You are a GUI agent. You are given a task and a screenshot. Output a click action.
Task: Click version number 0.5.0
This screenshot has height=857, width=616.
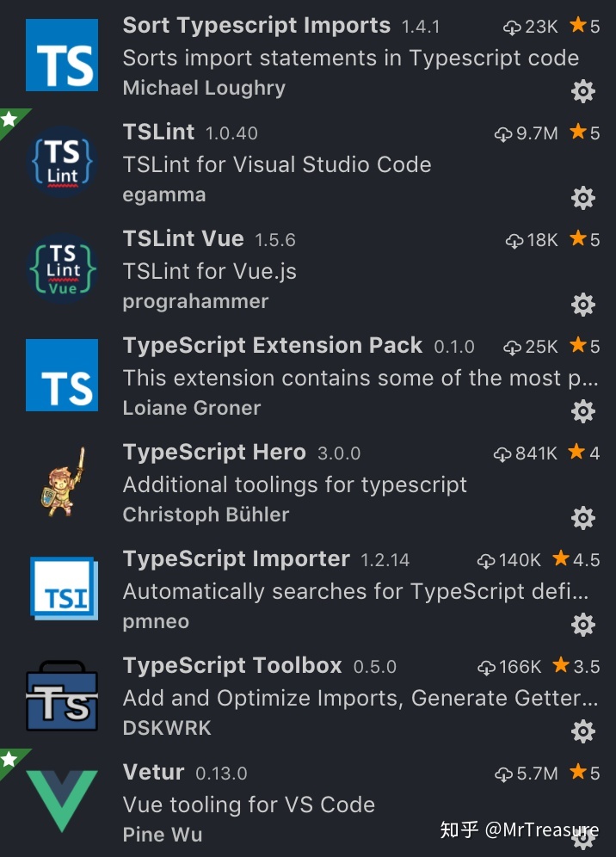point(374,667)
